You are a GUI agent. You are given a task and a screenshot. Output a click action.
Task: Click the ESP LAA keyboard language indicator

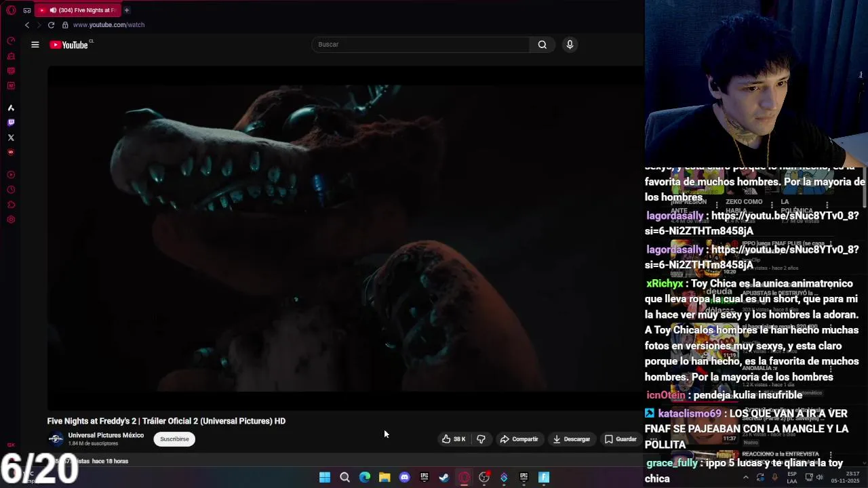[792, 477]
